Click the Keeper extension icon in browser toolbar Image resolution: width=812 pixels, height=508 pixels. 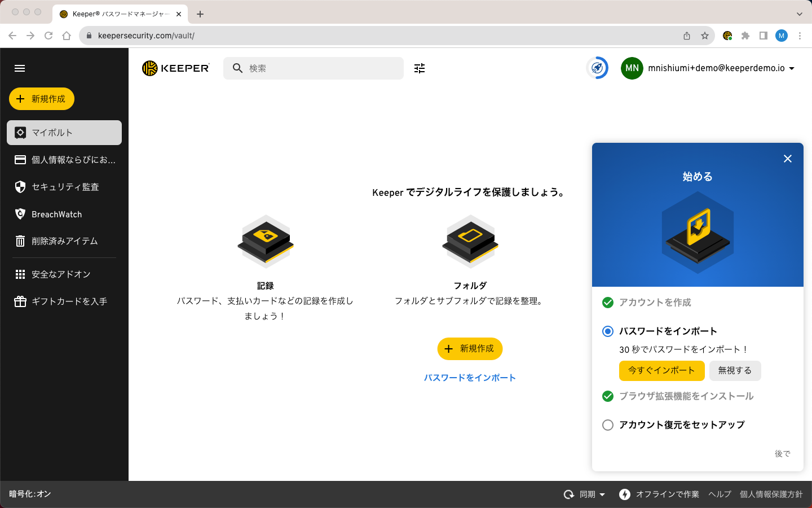pyautogui.click(x=727, y=36)
